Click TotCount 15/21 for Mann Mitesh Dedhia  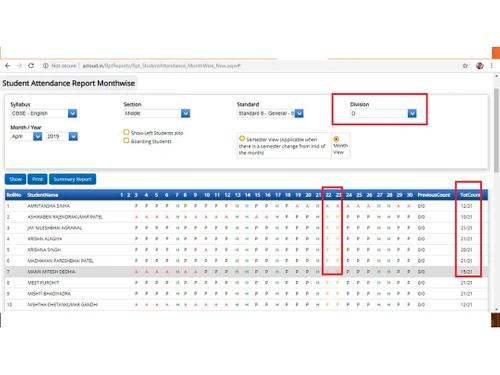coord(466,272)
